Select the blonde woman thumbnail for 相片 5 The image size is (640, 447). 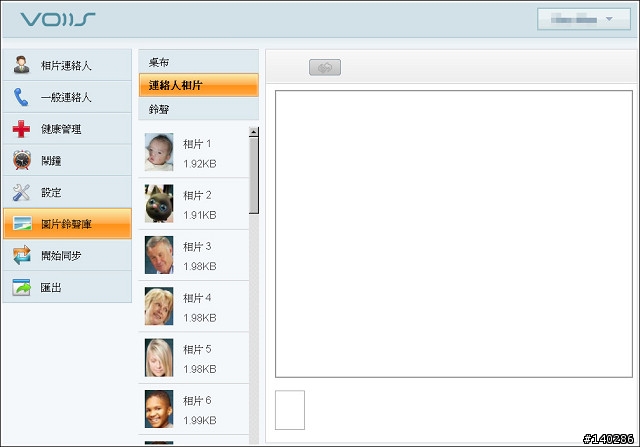click(159, 358)
